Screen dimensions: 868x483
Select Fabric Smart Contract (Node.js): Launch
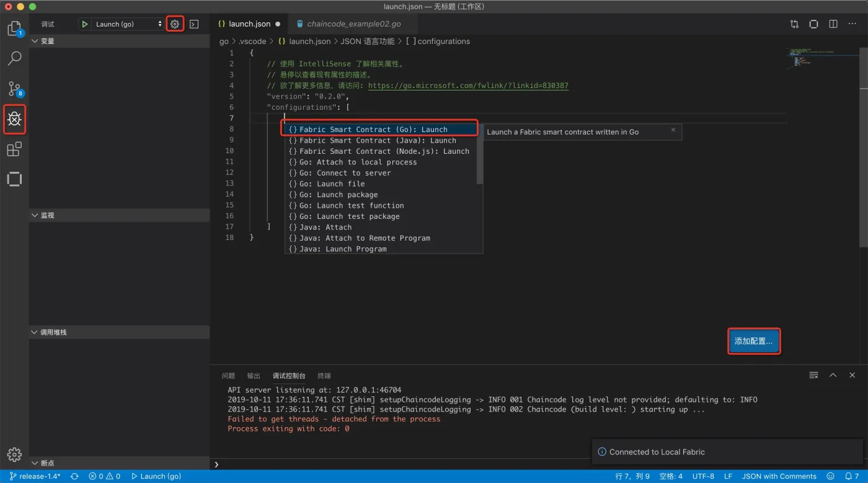[x=381, y=151]
